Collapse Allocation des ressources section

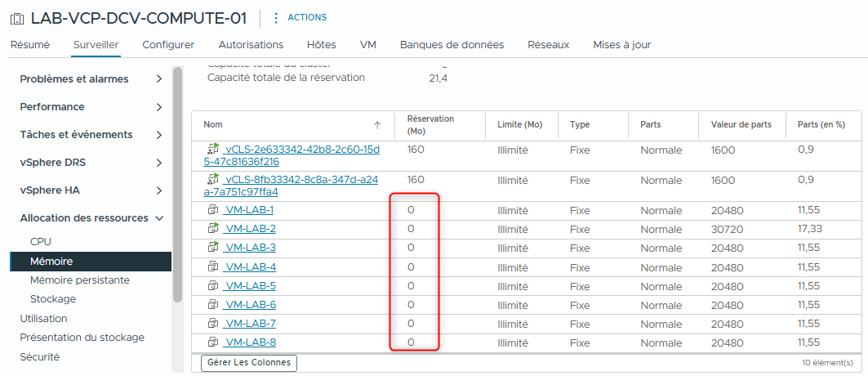(160, 218)
